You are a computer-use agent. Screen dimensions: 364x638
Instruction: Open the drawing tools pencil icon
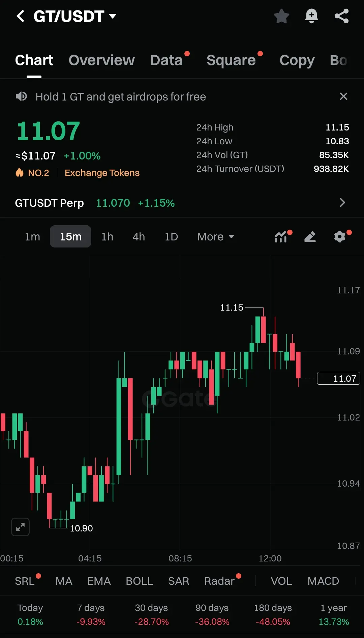click(x=310, y=237)
